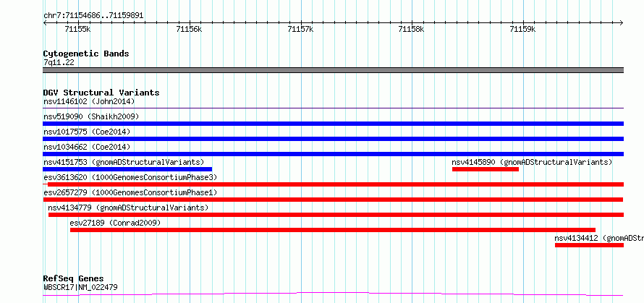Open esv2657279 1000Genomes Phase1 label

coord(130,192)
